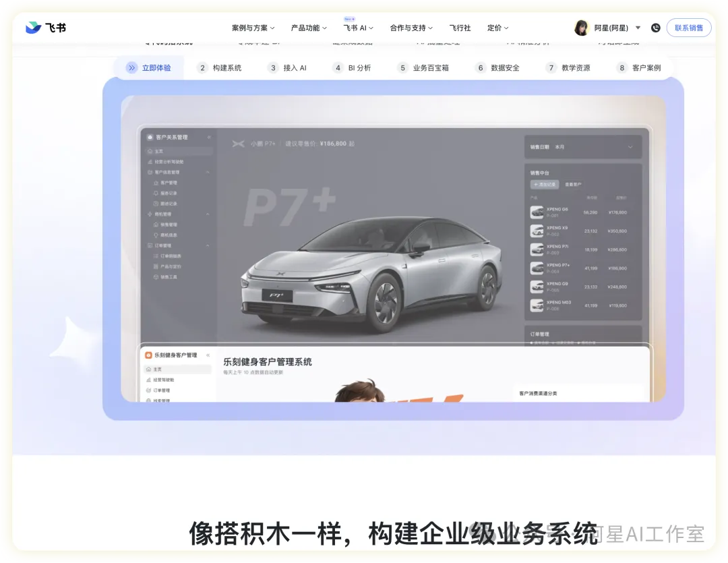Click the 销售管理 sidebar icon
This screenshot has width=728, height=563.
pyautogui.click(x=156, y=225)
